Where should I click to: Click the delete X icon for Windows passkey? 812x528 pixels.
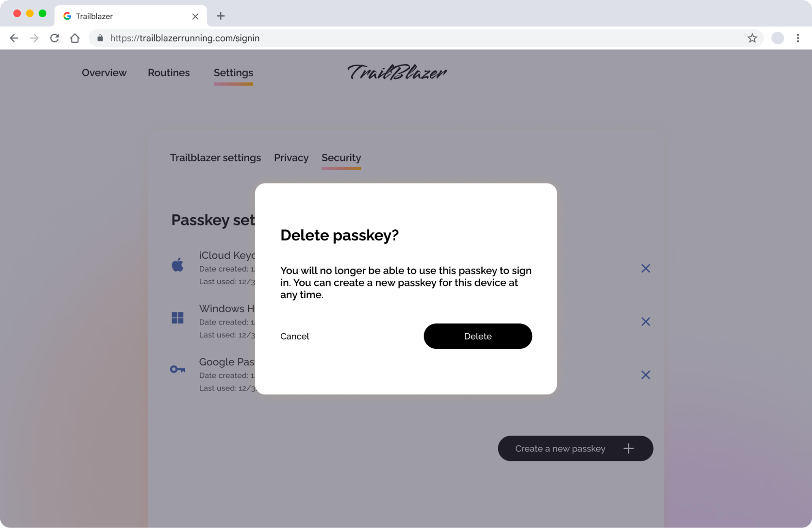(x=646, y=321)
